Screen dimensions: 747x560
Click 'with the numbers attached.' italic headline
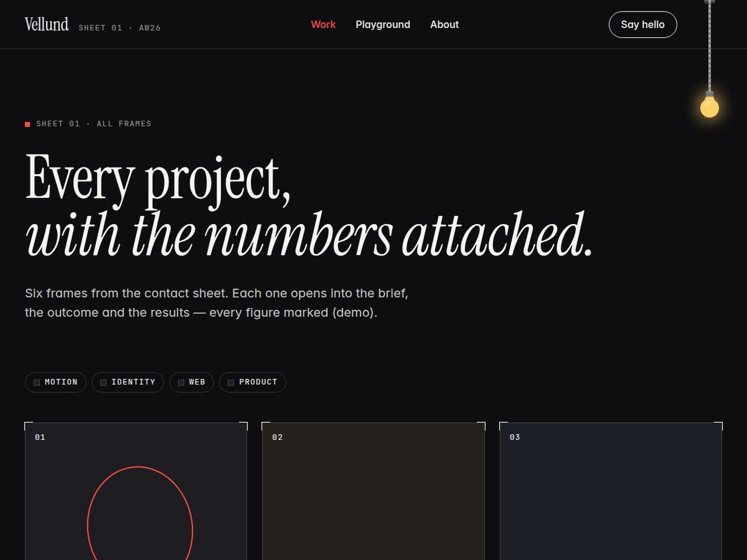[309, 234]
